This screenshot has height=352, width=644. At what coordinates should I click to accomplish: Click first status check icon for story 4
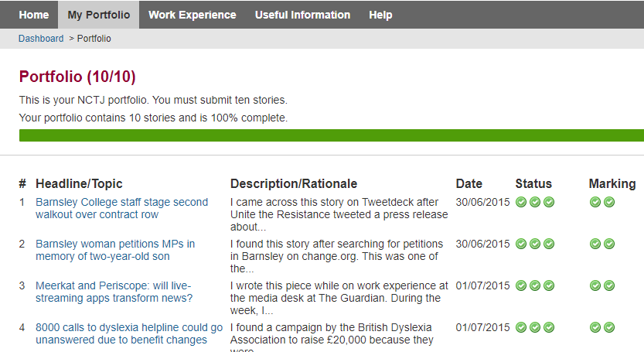(x=521, y=328)
